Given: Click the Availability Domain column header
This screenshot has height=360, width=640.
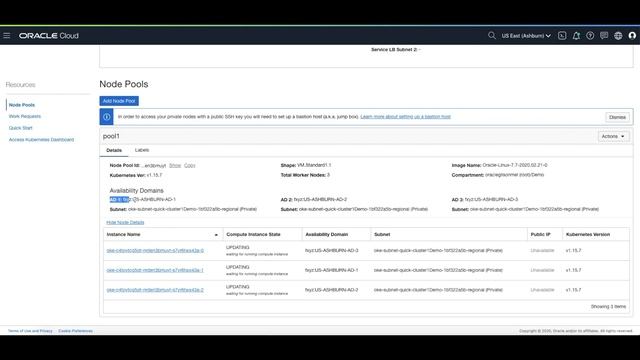Looking at the screenshot, I should tap(327, 234).
